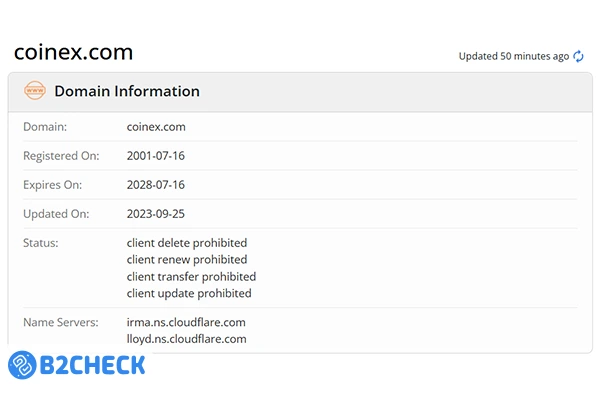Click the irma.ns.cloudflare.com name server
Screen dimensions: 600x400
point(186,323)
